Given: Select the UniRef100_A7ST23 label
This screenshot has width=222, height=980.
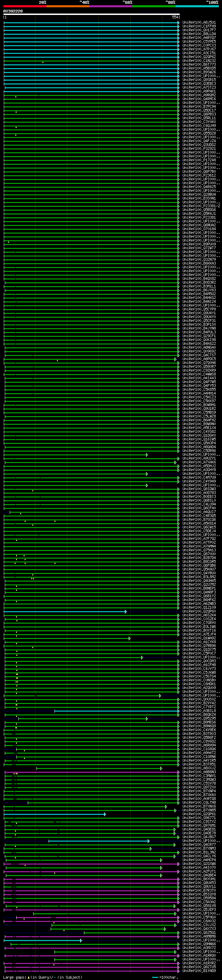Looking at the screenshot, I should click(199, 88).
